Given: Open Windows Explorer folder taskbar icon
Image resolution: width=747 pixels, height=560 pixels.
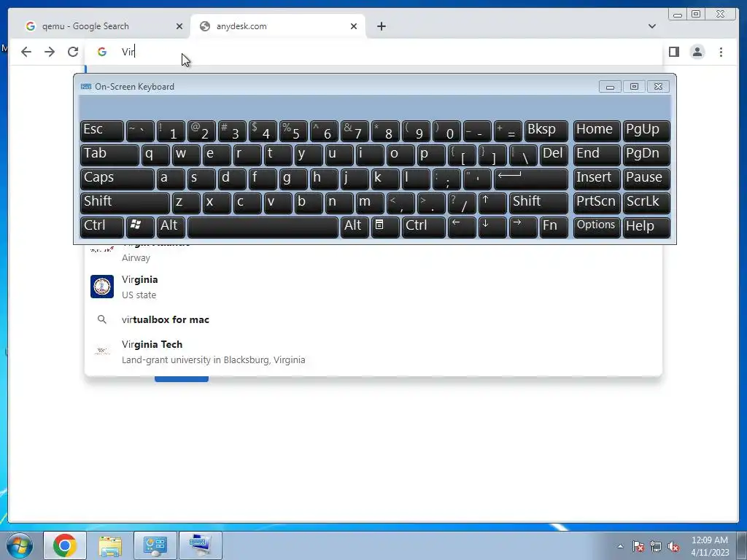Looking at the screenshot, I should click(x=110, y=545).
